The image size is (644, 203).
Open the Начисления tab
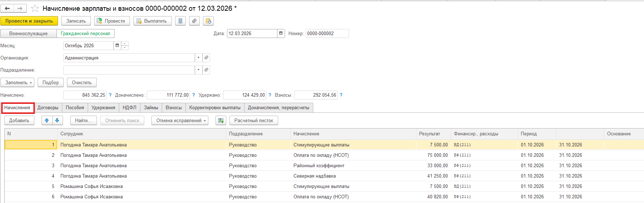(17, 108)
